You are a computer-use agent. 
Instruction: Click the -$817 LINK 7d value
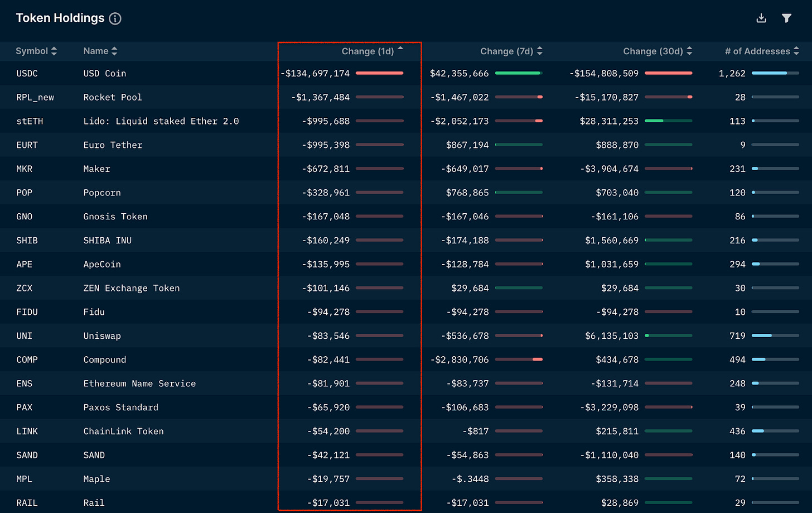coord(476,432)
